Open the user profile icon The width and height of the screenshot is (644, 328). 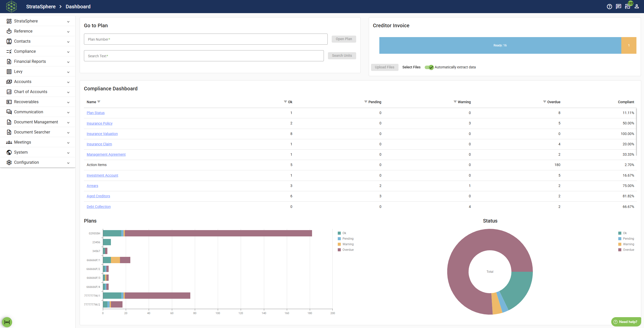point(637,7)
